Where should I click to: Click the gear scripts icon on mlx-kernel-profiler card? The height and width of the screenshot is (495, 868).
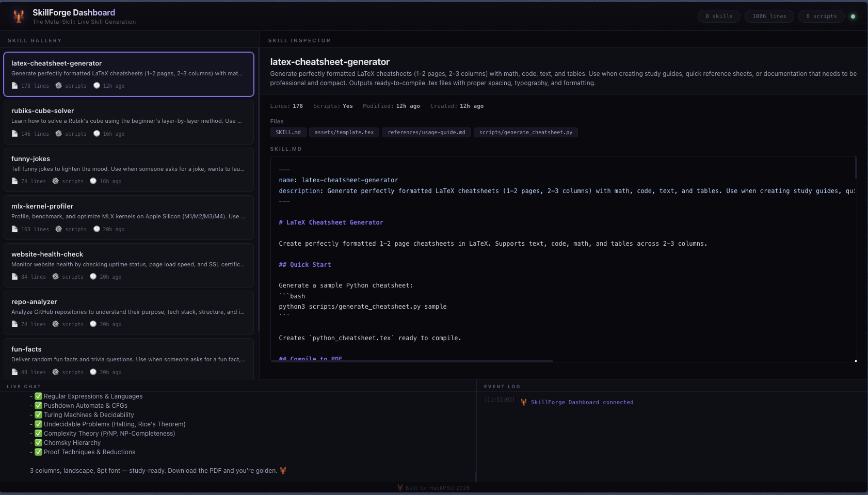coord(59,229)
